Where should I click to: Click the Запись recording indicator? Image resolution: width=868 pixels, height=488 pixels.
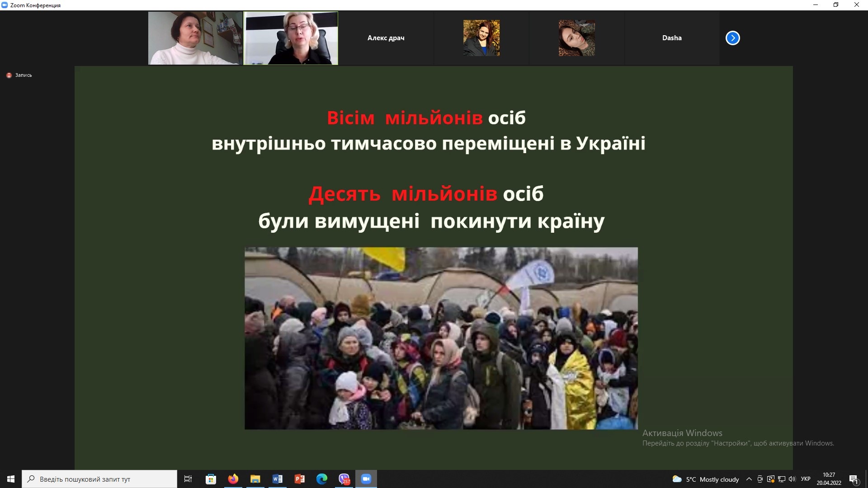pyautogui.click(x=19, y=75)
